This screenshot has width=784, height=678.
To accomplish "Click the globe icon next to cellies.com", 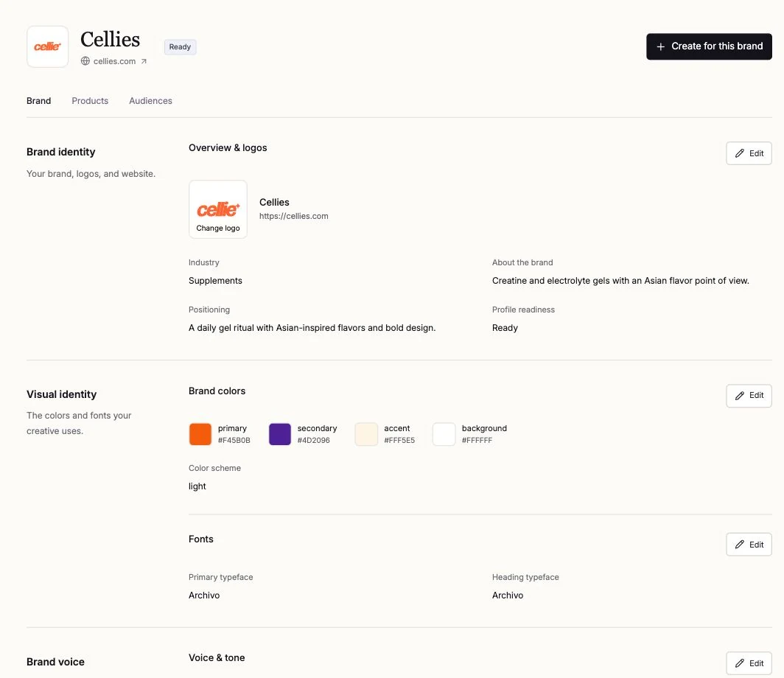I will coord(85,61).
